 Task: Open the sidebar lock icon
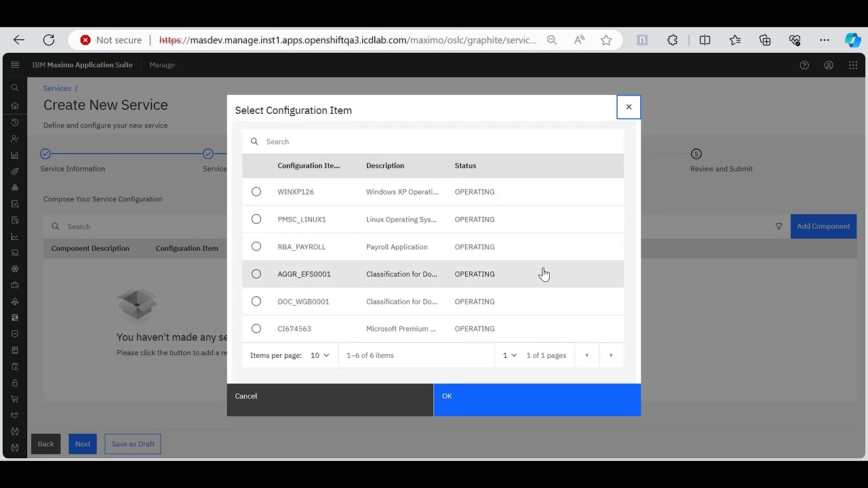tap(15, 383)
